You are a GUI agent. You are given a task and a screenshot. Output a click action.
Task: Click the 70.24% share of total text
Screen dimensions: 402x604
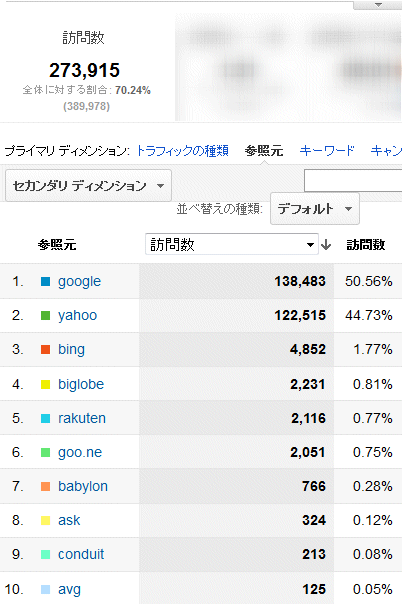point(133,90)
